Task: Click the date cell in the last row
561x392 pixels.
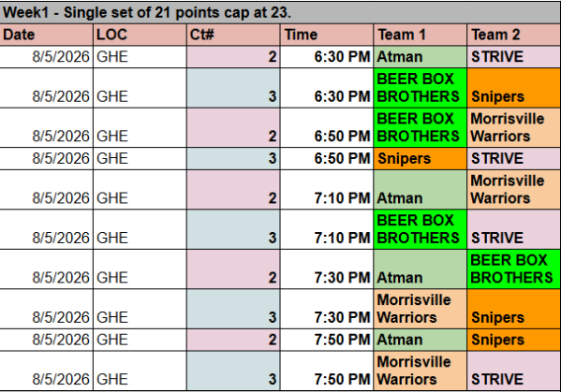Action: click(x=47, y=370)
